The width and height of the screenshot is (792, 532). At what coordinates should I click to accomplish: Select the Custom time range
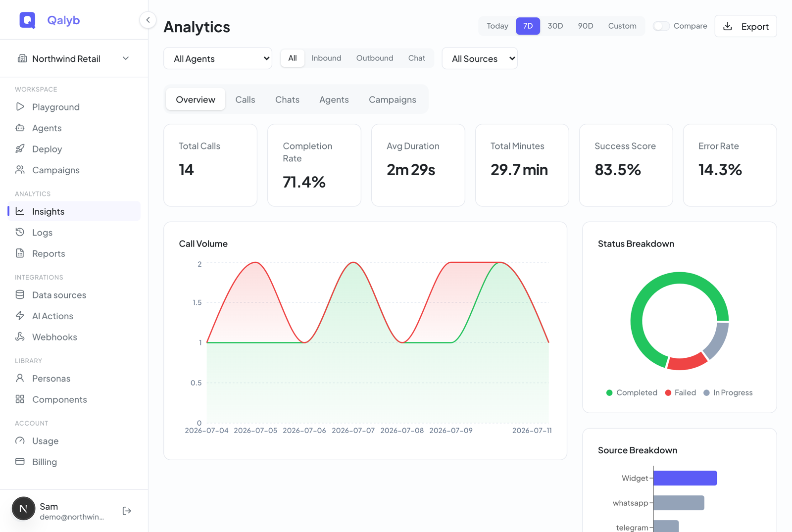coord(622,26)
